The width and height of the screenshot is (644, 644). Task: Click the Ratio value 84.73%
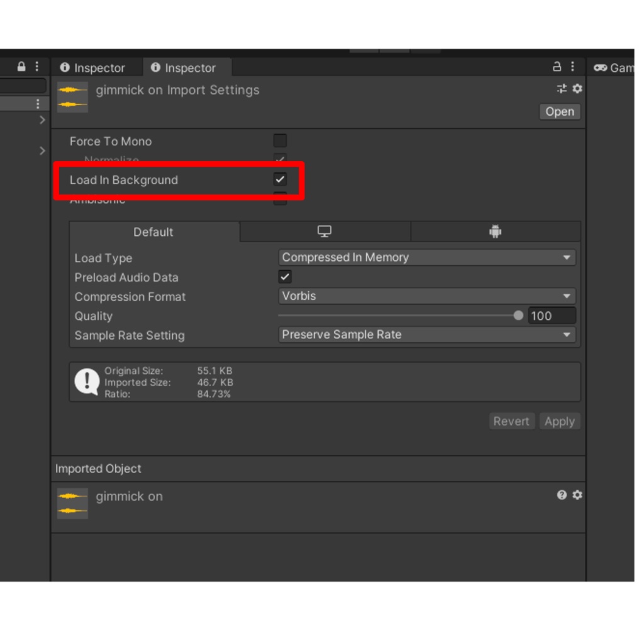[214, 394]
